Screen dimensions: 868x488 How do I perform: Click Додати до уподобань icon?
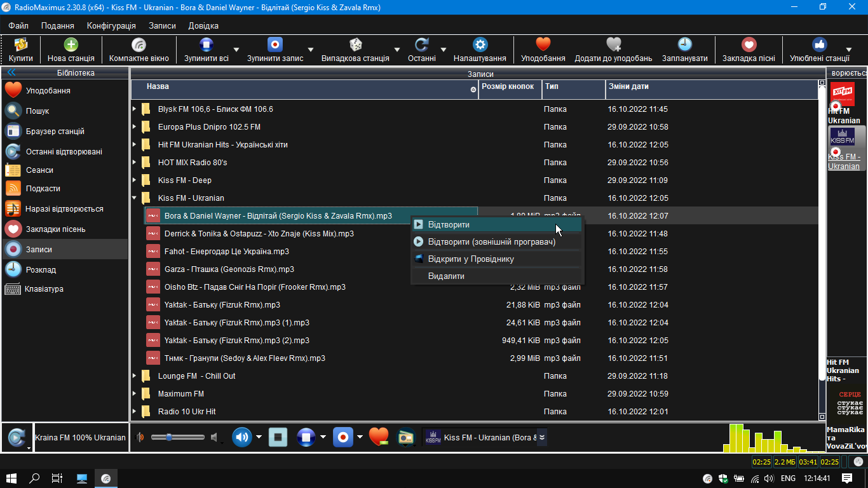[613, 45]
